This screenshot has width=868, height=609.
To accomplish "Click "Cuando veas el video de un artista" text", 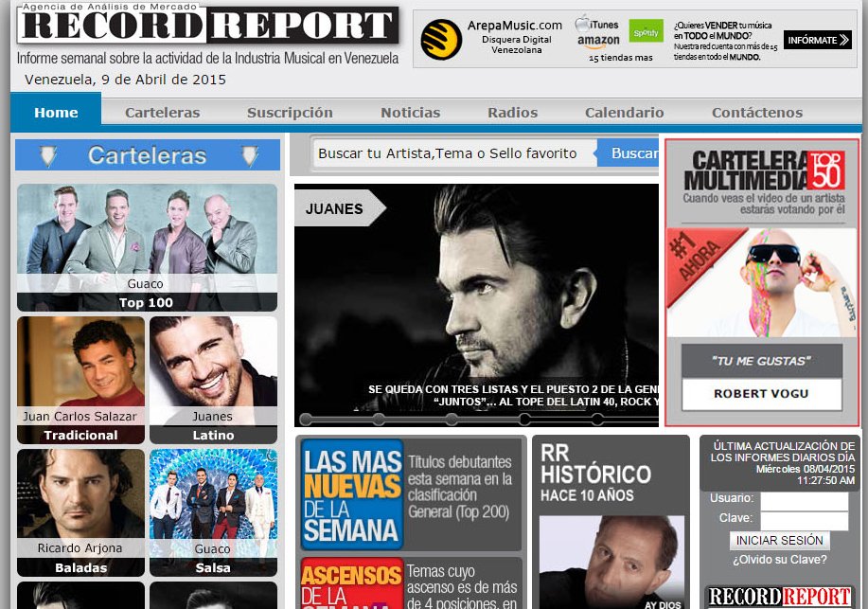I will [764, 204].
